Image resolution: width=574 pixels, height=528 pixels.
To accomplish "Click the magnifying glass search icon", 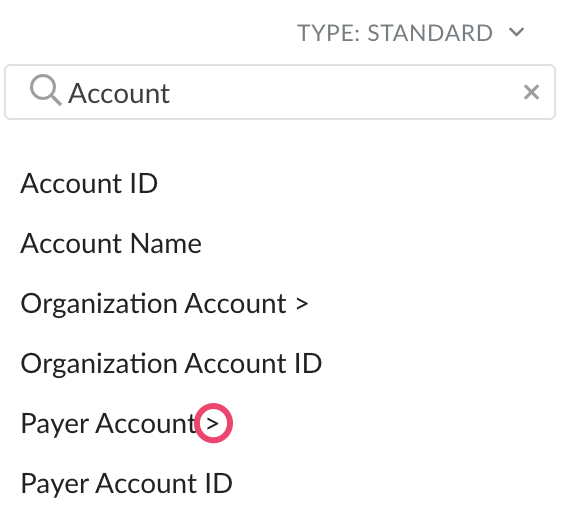I will click(46, 90).
